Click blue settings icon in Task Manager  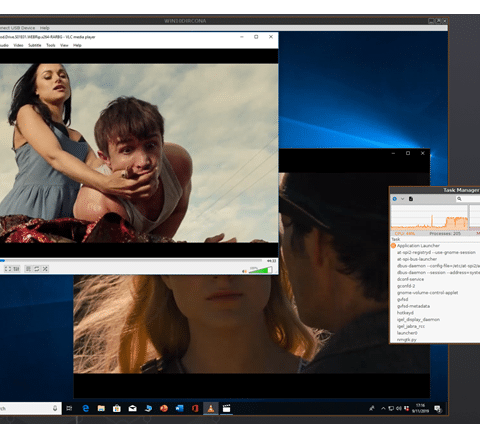tap(395, 199)
